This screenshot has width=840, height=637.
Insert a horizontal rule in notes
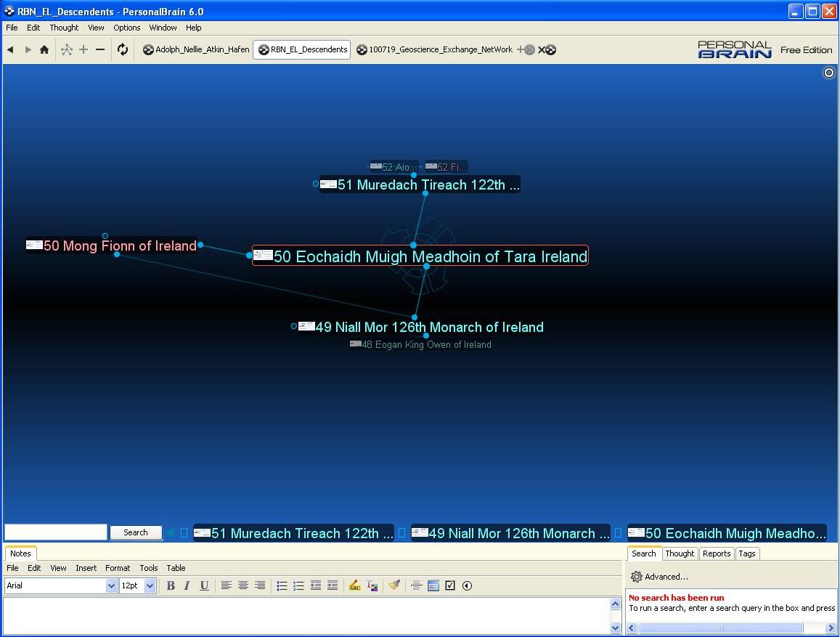pos(416,585)
